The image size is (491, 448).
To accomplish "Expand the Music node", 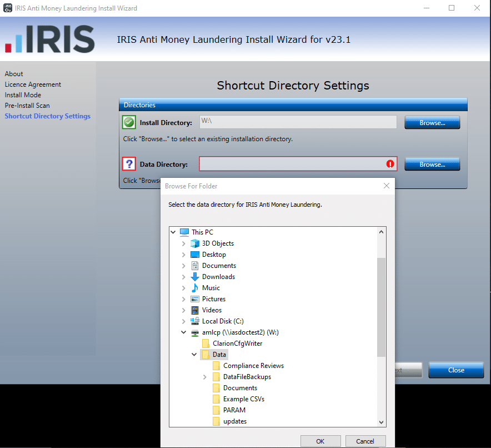I will (184, 288).
